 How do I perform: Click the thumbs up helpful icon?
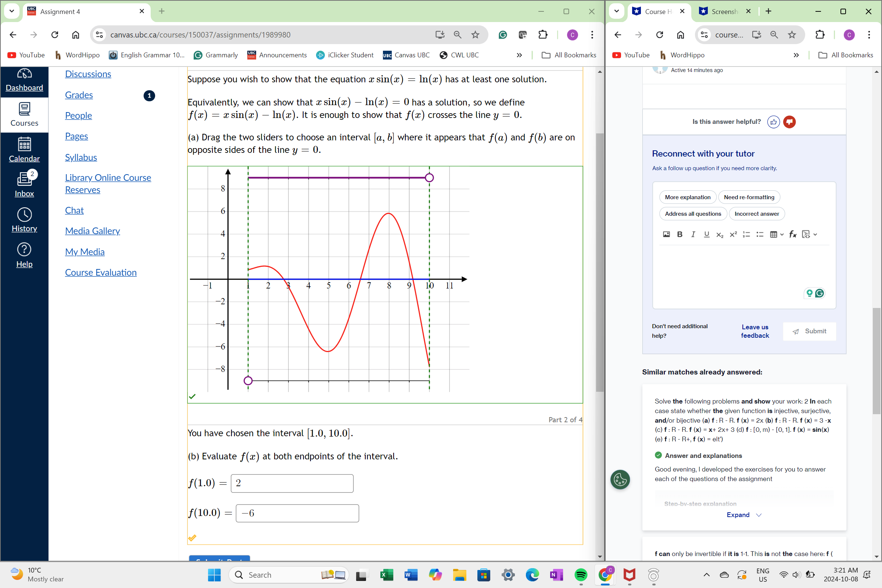point(773,122)
